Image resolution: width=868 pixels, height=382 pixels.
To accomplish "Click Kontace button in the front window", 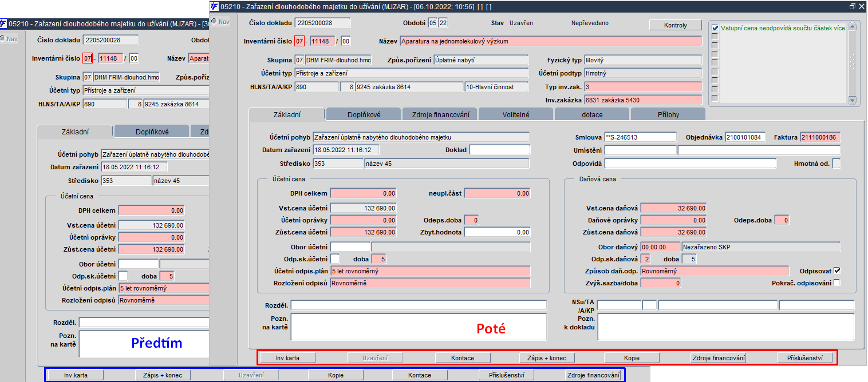I will pos(463,358).
